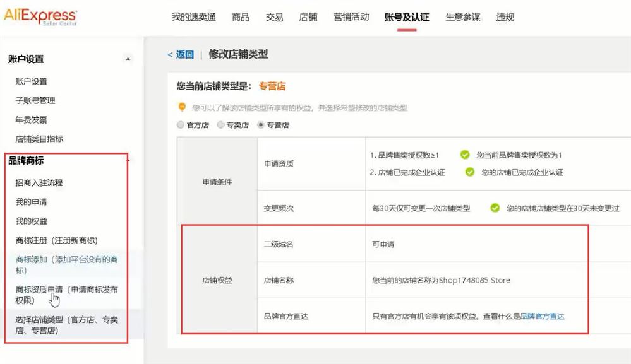Open 商标添加 in the sidebar
Image resolution: width=631 pixels, height=364 pixels.
tap(66, 265)
